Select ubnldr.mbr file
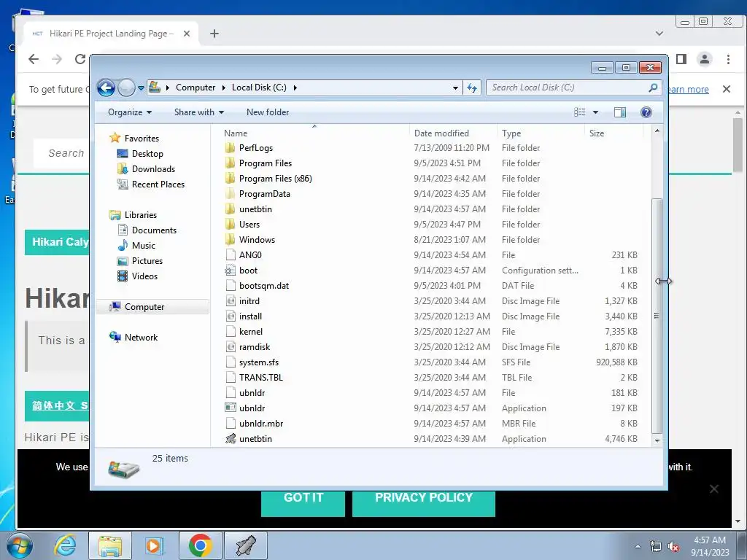The height and width of the screenshot is (560, 747). [x=261, y=424]
